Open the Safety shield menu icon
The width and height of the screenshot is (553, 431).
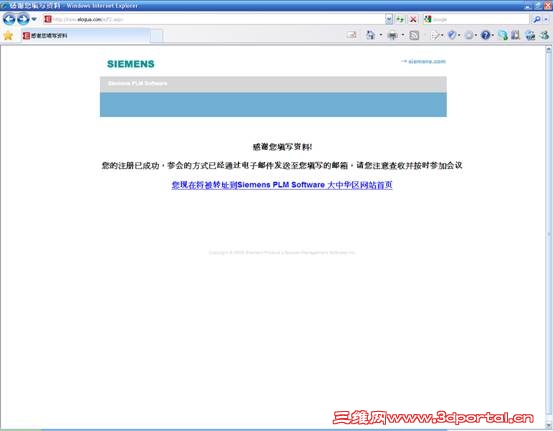453,35
